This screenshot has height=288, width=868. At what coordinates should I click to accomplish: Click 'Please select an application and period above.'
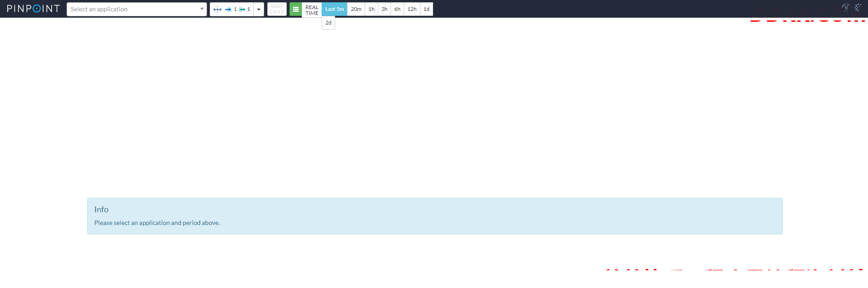coord(157,223)
